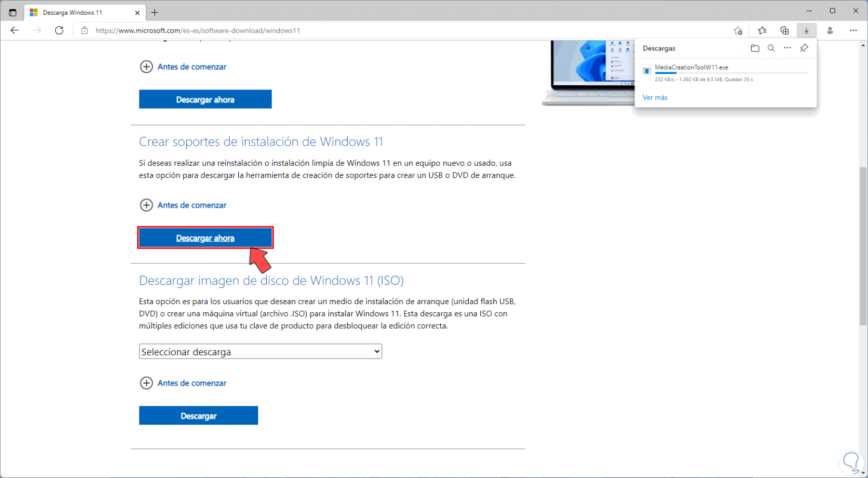
Task: Expand the topmost Antes de comenzar section
Action: (183, 67)
